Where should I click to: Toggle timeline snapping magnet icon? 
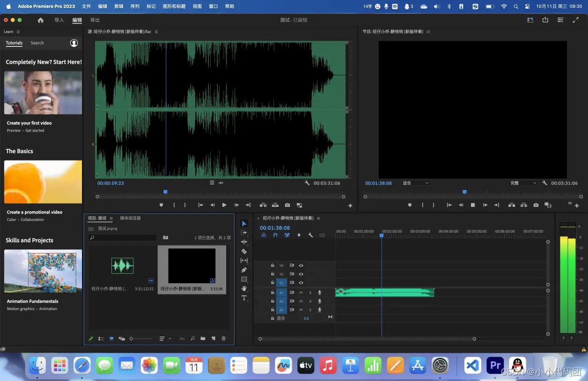click(x=275, y=235)
